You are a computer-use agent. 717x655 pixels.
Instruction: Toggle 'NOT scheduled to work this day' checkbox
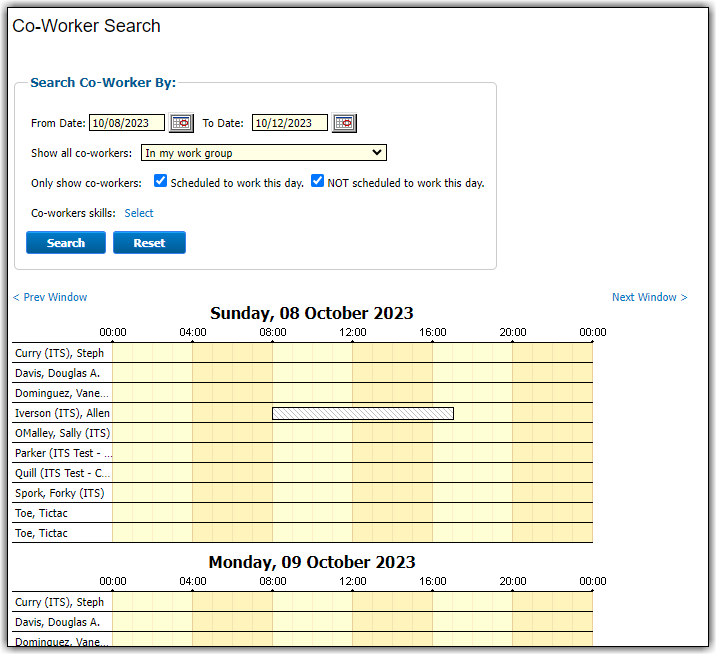[317, 181]
